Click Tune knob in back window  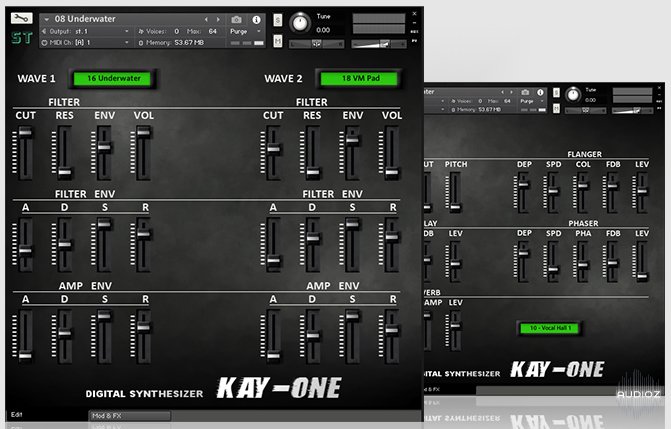coord(573,94)
